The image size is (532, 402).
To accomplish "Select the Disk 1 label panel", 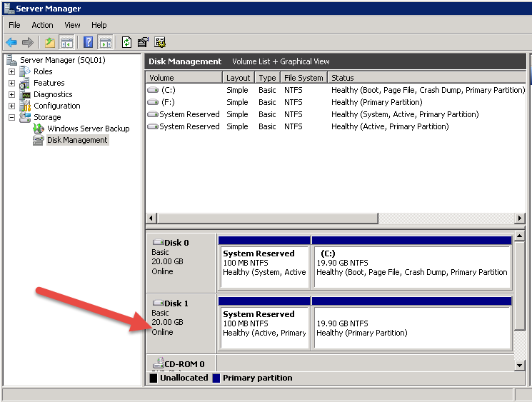I will point(181,323).
